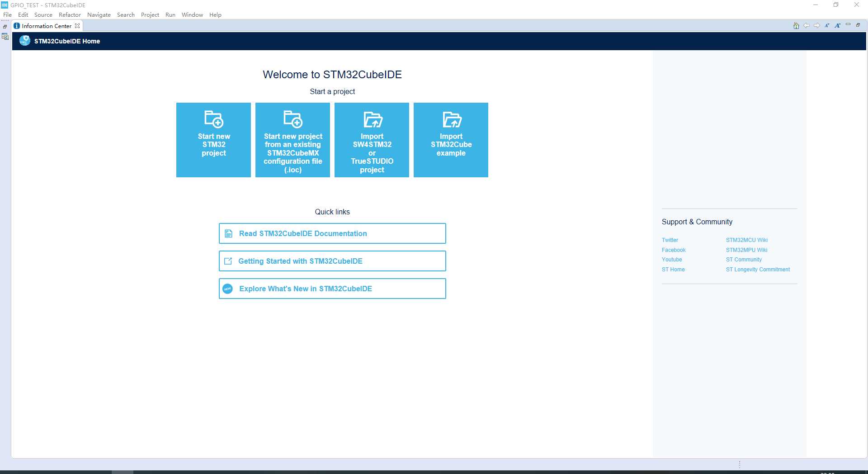The width and height of the screenshot is (868, 474).
Task: Open the STM32MCU Wiki link
Action: pyautogui.click(x=747, y=240)
